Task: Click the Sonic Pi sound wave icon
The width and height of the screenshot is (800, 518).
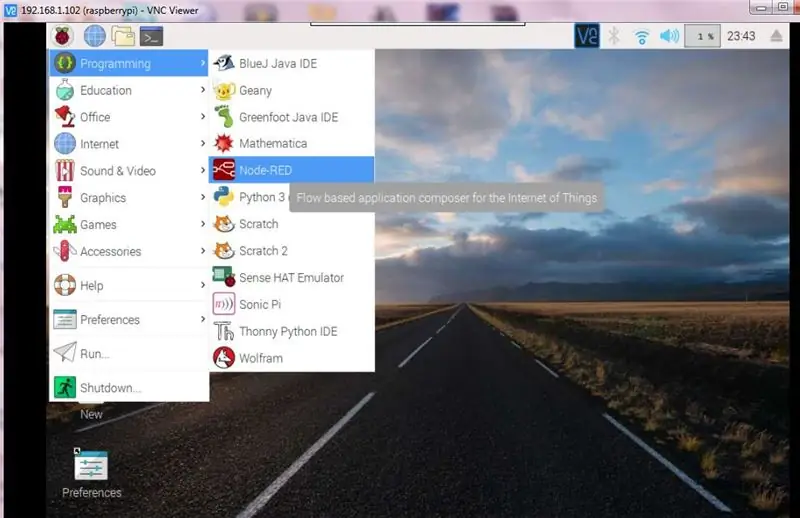Action: (223, 304)
